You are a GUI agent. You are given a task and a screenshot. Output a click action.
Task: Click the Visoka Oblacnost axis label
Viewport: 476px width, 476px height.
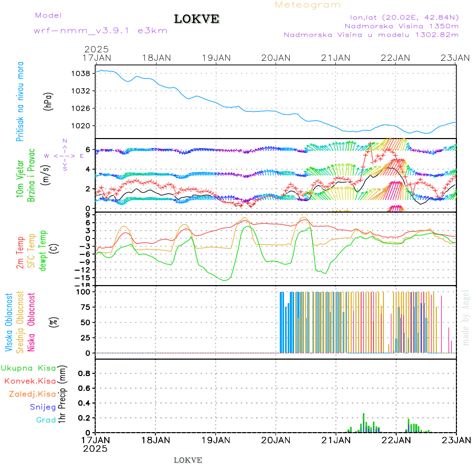click(x=10, y=323)
